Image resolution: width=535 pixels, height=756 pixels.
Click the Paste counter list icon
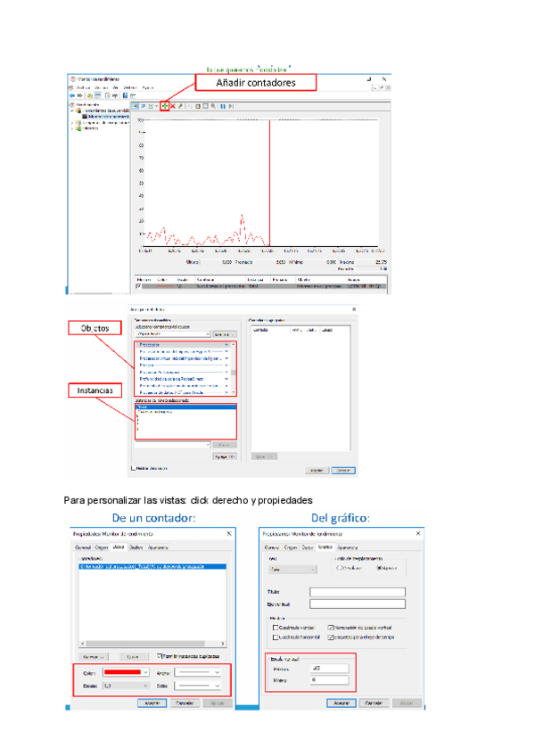tap(198, 106)
